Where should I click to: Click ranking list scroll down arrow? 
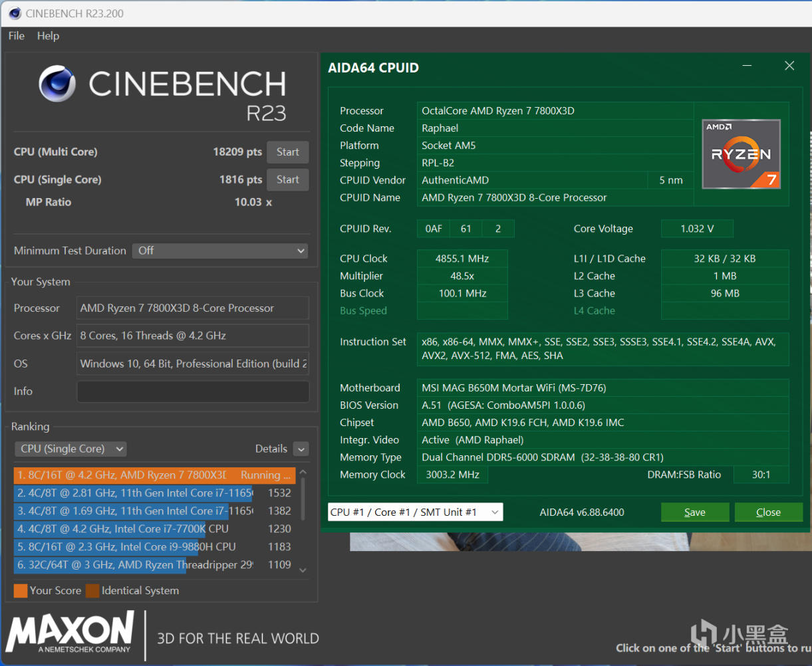click(303, 570)
